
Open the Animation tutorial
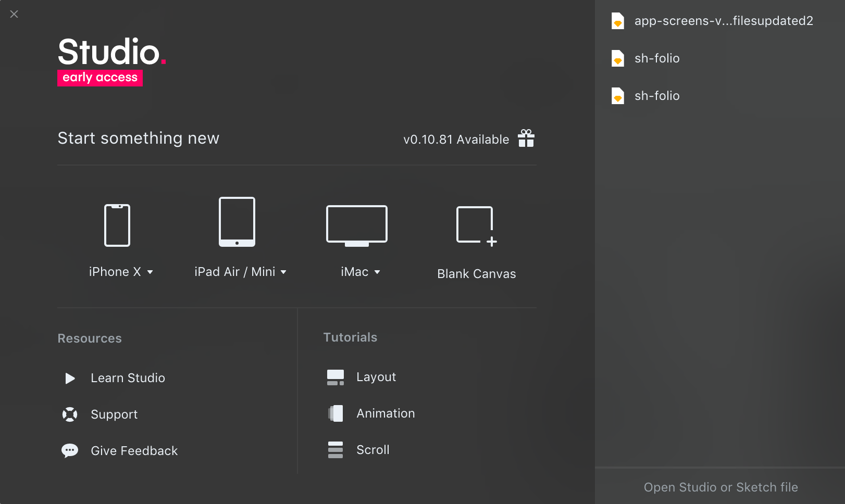pos(386,413)
